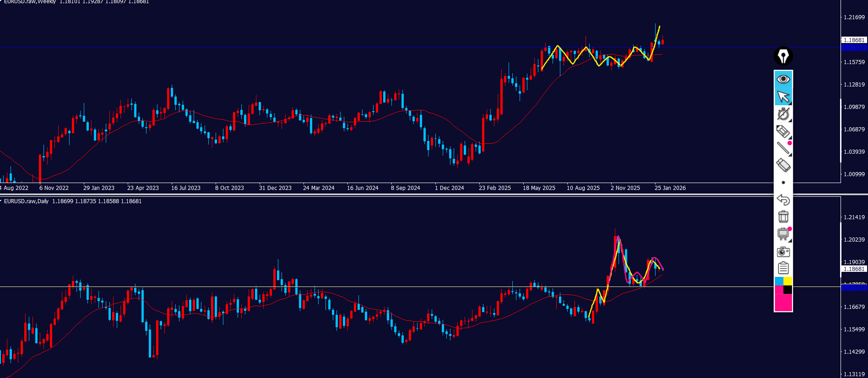Image resolution: width=868 pixels, height=378 pixels.
Task: Toggle the crossed-out stopwatch timer tool
Action: click(x=783, y=114)
